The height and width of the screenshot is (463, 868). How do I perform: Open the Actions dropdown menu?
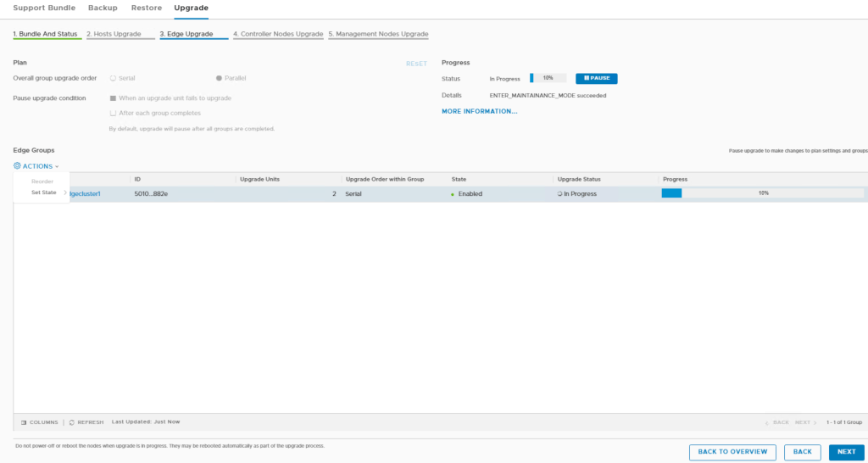click(36, 166)
